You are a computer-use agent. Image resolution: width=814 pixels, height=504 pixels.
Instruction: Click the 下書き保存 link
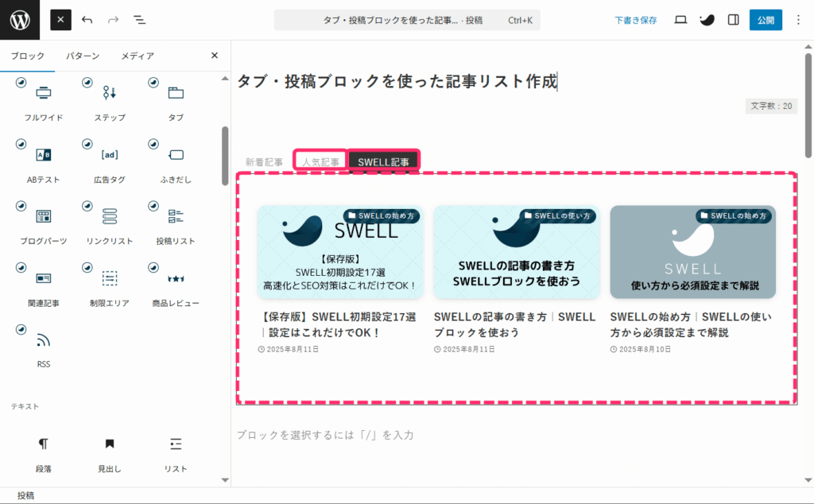635,20
